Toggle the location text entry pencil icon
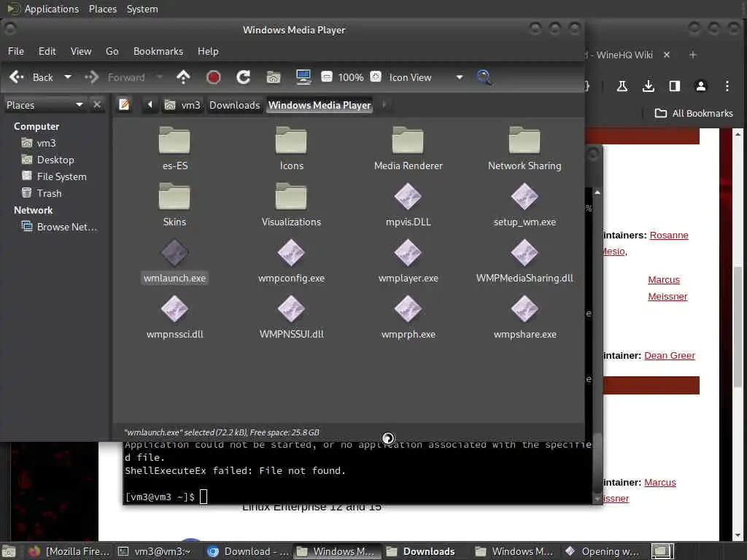Screen dimensions: 747x560 [124, 105]
